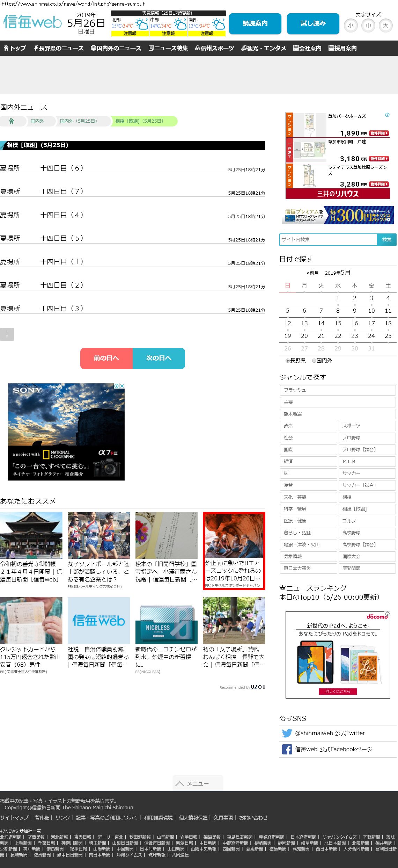
Task: Select calendar date 8
Action: click(338, 311)
